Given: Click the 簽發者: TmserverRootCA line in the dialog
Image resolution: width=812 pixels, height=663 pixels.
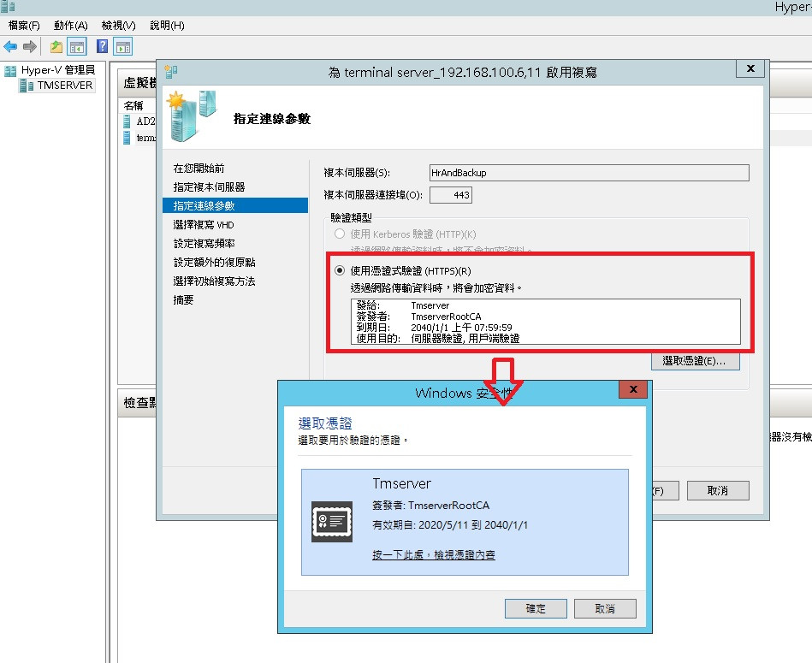Looking at the screenshot, I should coord(430,505).
